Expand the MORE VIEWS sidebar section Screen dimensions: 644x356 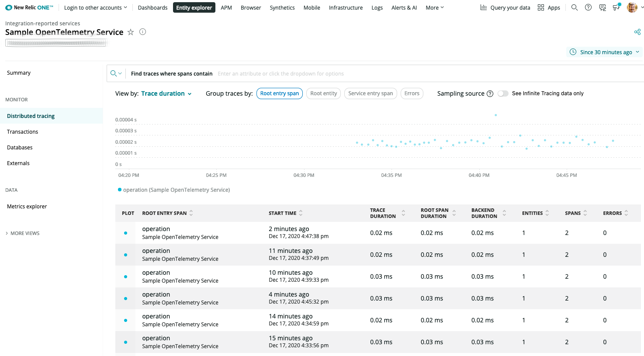click(22, 233)
